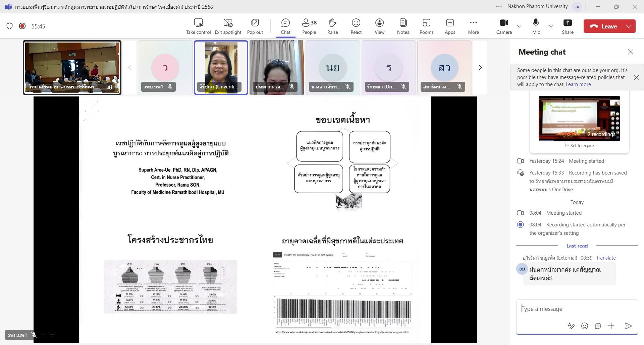The height and width of the screenshot is (345, 644).
Task: Expand the Leave options dropdown
Action: (x=629, y=26)
